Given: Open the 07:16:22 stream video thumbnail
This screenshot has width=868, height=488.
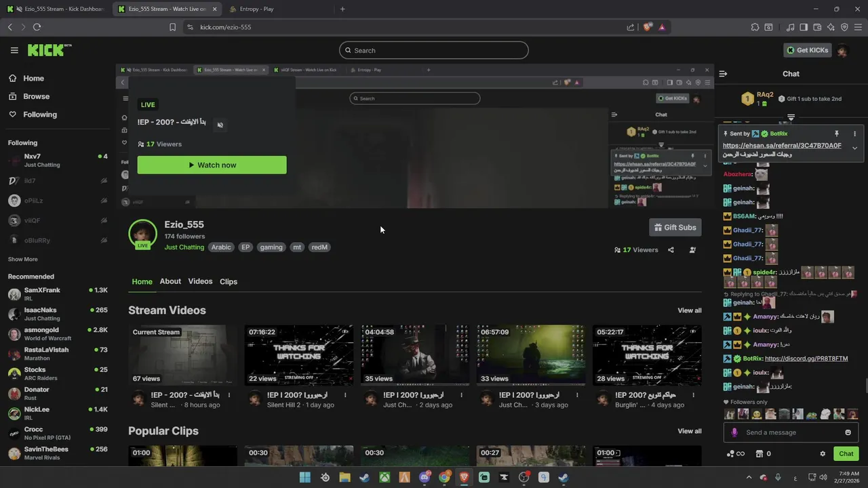Looking at the screenshot, I should click(299, 355).
